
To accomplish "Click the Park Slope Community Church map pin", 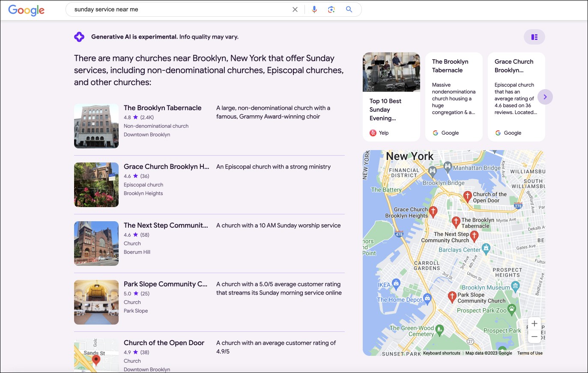I will (452, 296).
